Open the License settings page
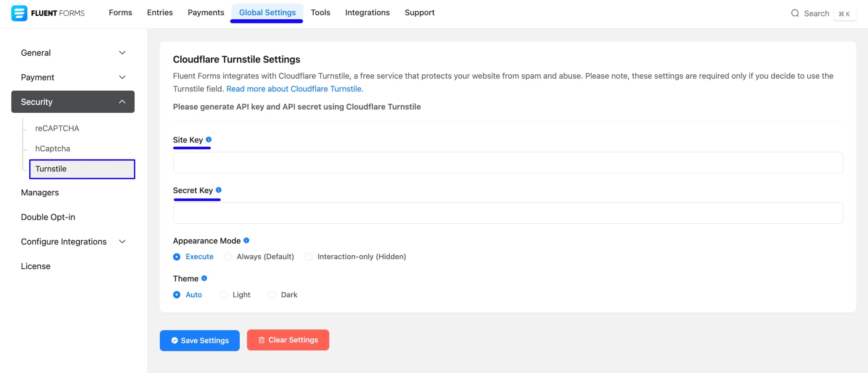This screenshot has width=868, height=373. click(x=36, y=266)
